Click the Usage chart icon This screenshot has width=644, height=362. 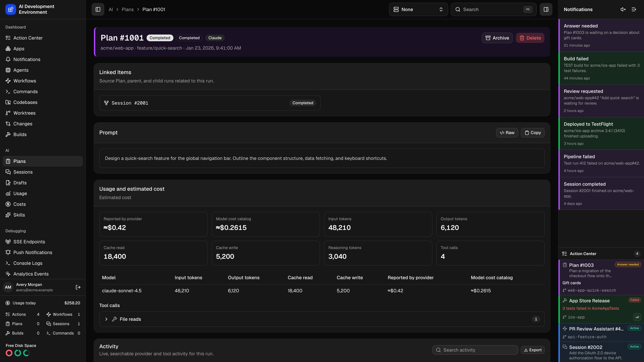8,194
